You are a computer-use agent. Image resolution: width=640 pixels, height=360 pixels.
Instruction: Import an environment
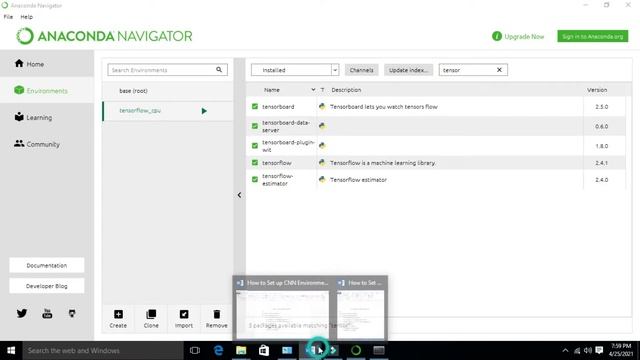[x=184, y=319]
